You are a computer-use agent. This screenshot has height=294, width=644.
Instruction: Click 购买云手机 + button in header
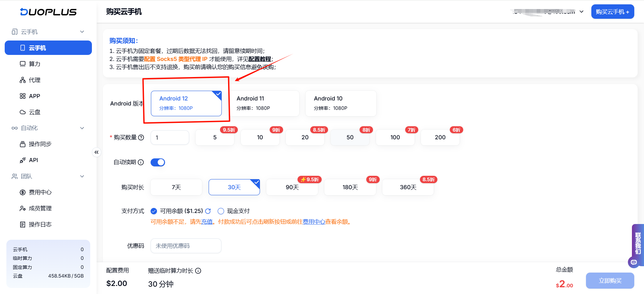pos(612,12)
